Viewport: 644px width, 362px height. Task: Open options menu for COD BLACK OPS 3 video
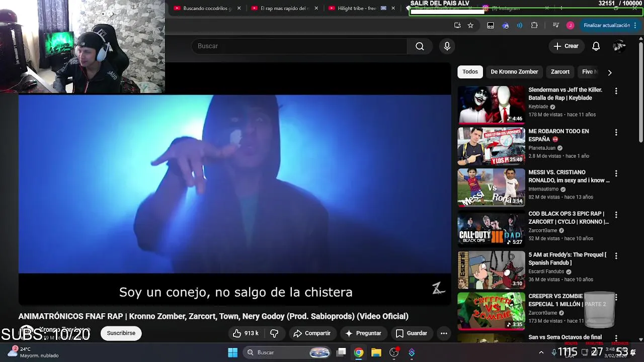pyautogui.click(x=616, y=215)
